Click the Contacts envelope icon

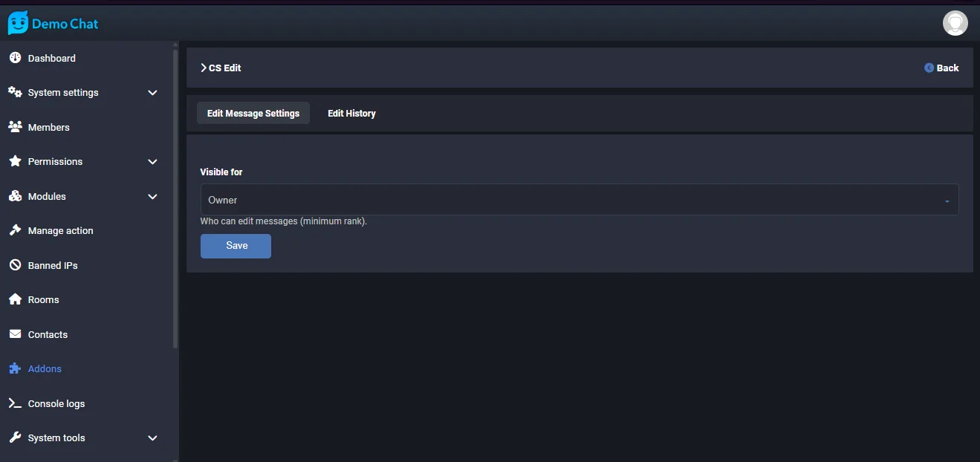tap(15, 334)
